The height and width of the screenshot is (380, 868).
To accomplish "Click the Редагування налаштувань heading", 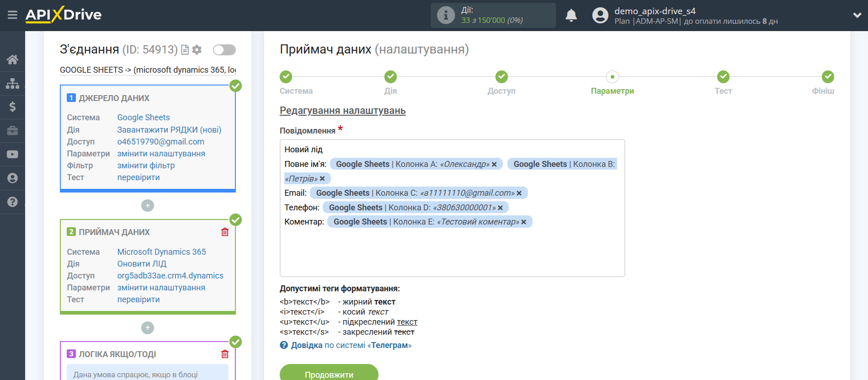I will pos(343,111).
